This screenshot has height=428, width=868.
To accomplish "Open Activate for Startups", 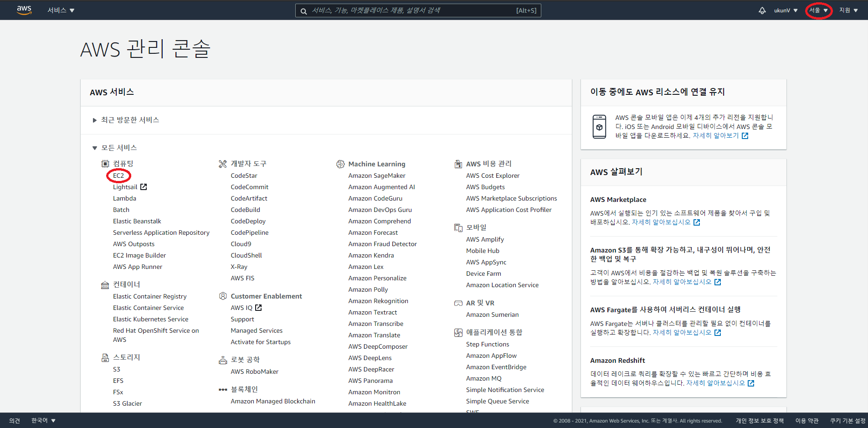I will coord(261,342).
